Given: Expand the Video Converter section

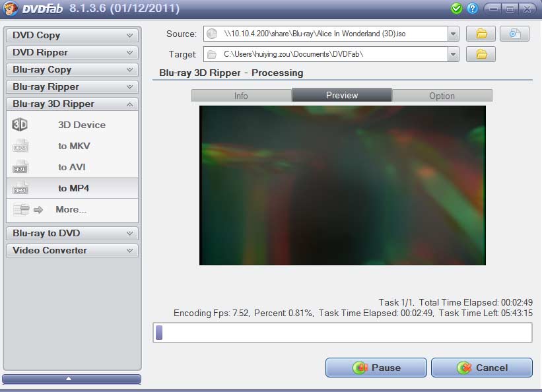Looking at the screenshot, I should (x=72, y=250).
